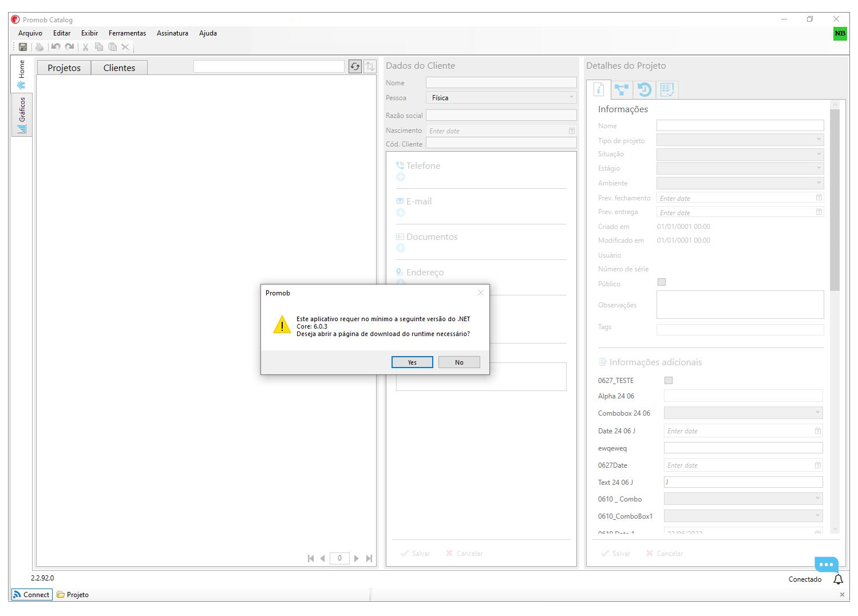Click Cancelar in Detalhes do Projeto
Screen dimensions: 858x616
665,554
